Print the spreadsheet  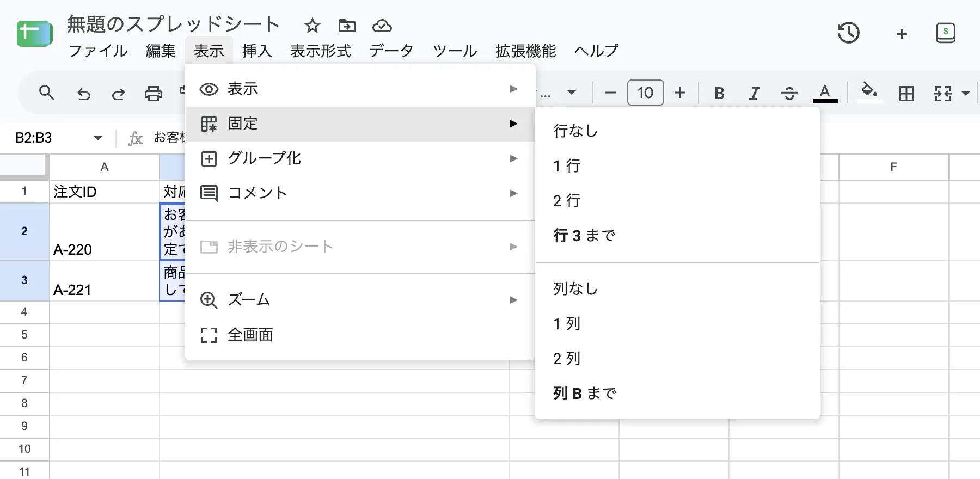pos(154,94)
